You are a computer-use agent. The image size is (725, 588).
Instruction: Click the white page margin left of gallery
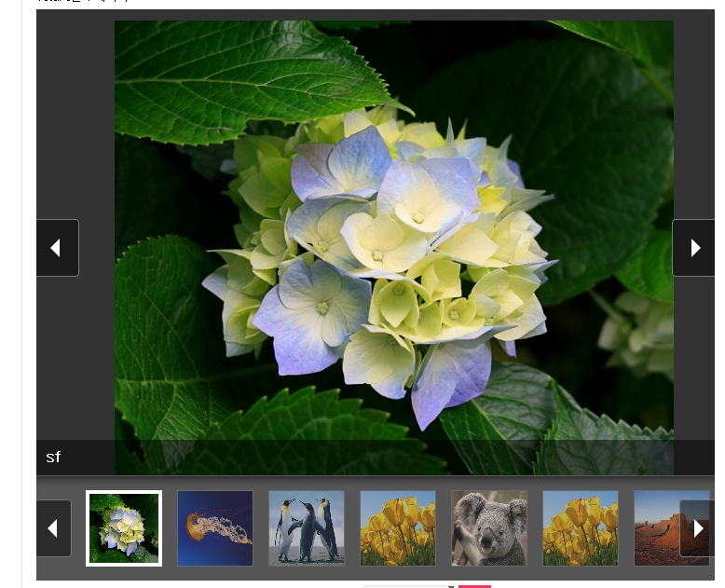click(11, 280)
